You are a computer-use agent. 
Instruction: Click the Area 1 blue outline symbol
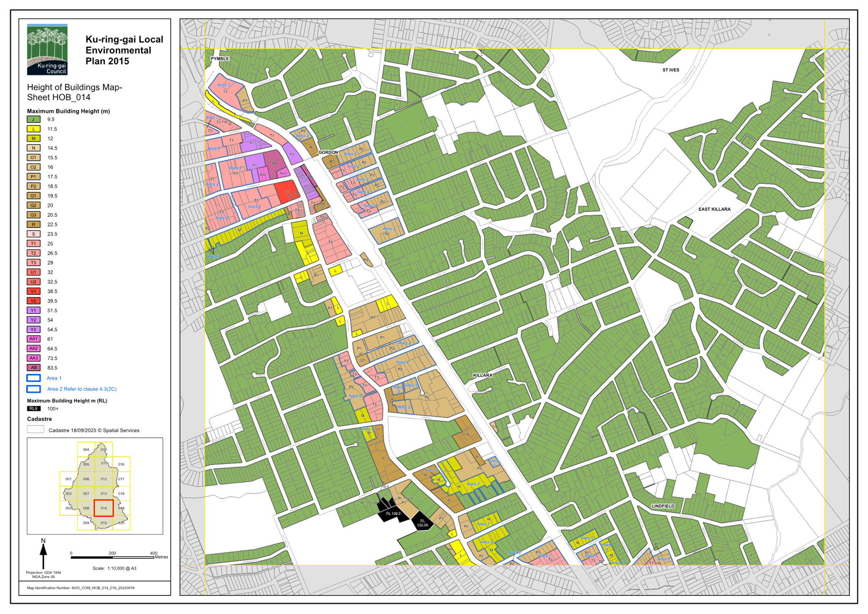33,378
